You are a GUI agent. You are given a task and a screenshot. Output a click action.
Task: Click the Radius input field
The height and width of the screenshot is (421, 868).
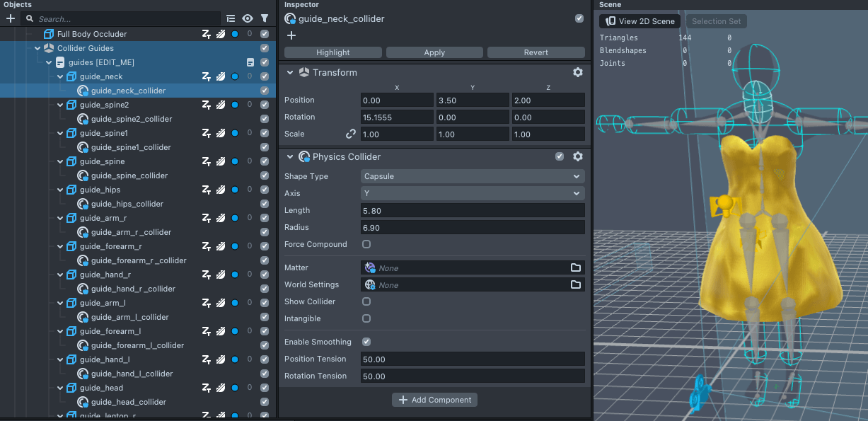tap(472, 227)
